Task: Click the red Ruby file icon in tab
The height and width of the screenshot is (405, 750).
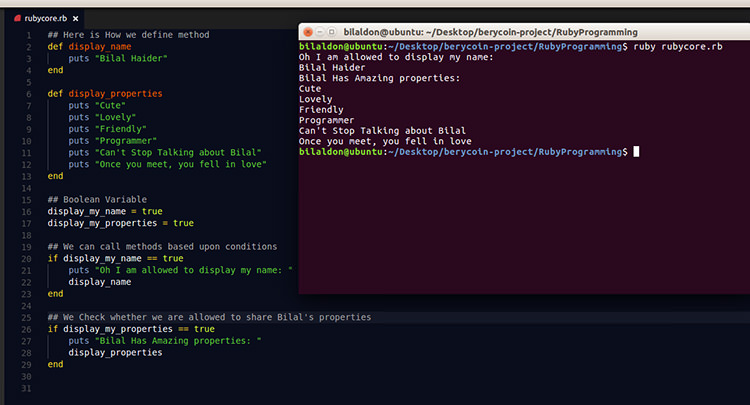Action: 18,18
